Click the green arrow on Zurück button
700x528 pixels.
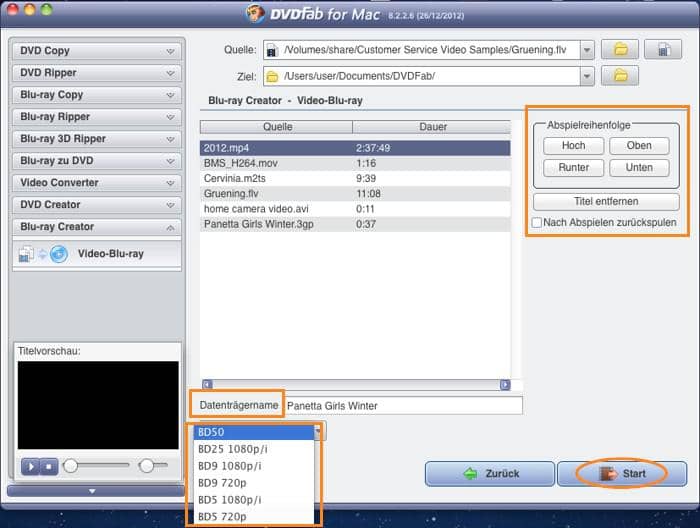470,474
